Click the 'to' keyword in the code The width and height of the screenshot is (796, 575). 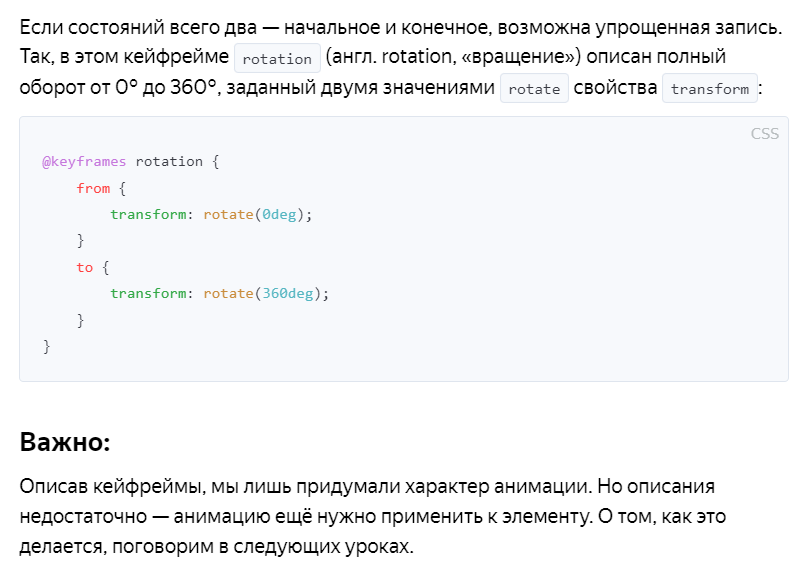[84, 267]
